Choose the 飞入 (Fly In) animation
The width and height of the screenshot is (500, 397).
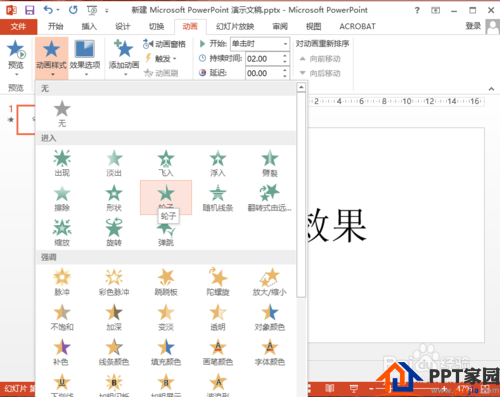click(x=166, y=163)
